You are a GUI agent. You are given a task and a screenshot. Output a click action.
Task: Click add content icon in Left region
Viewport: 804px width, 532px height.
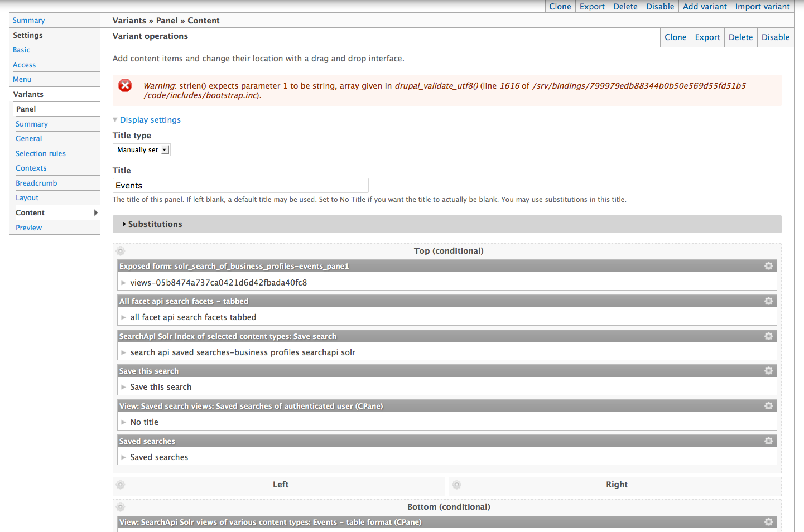tap(121, 485)
